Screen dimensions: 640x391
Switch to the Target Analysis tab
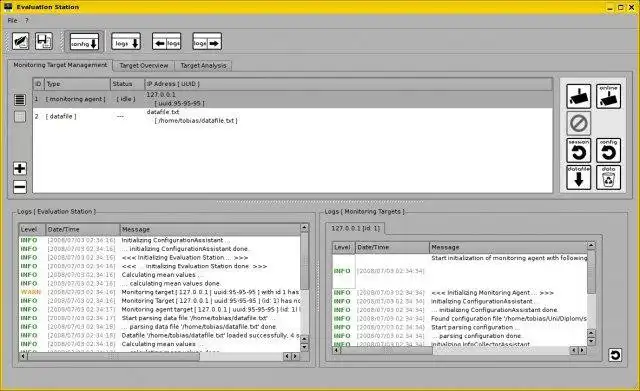203,65
